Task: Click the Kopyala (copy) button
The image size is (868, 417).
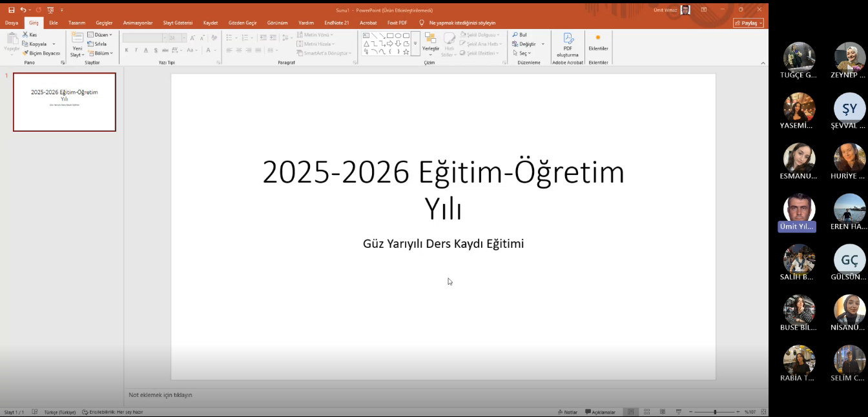Action: [x=36, y=44]
